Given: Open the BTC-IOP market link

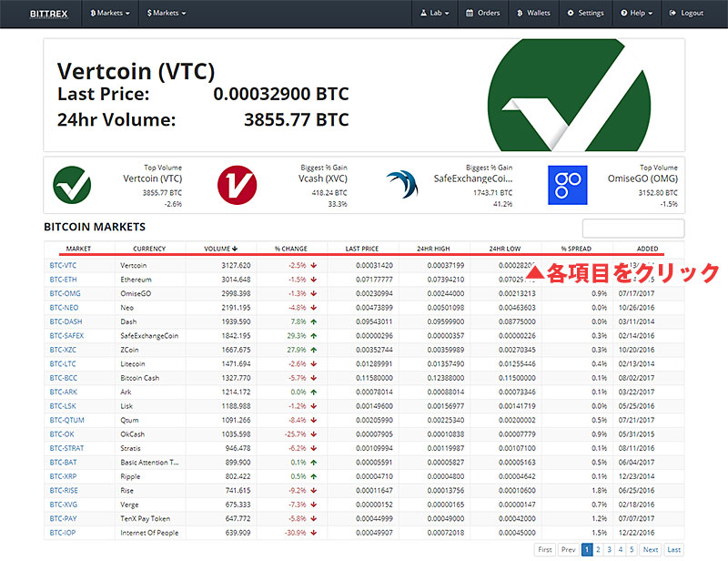Looking at the screenshot, I should tap(63, 533).
